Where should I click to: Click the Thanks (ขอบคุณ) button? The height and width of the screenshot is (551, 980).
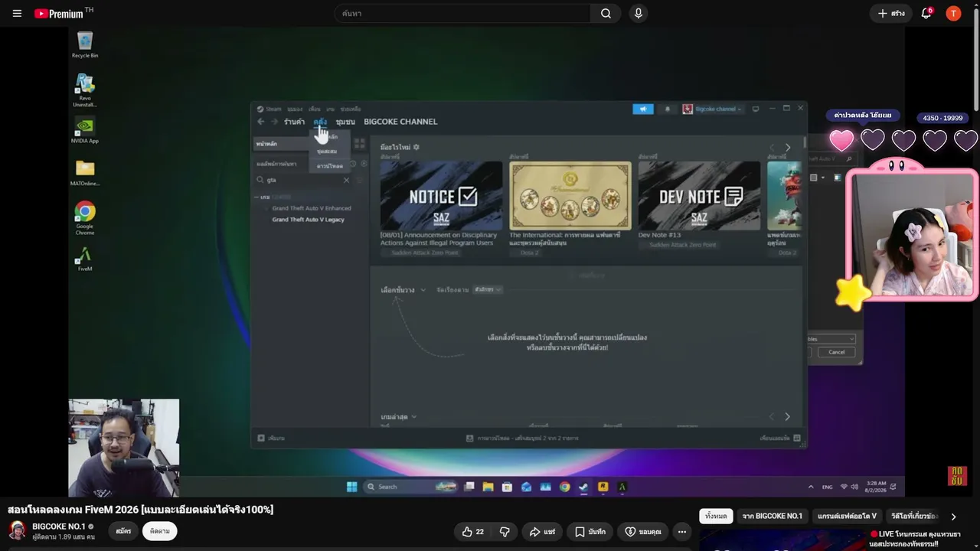(x=643, y=531)
